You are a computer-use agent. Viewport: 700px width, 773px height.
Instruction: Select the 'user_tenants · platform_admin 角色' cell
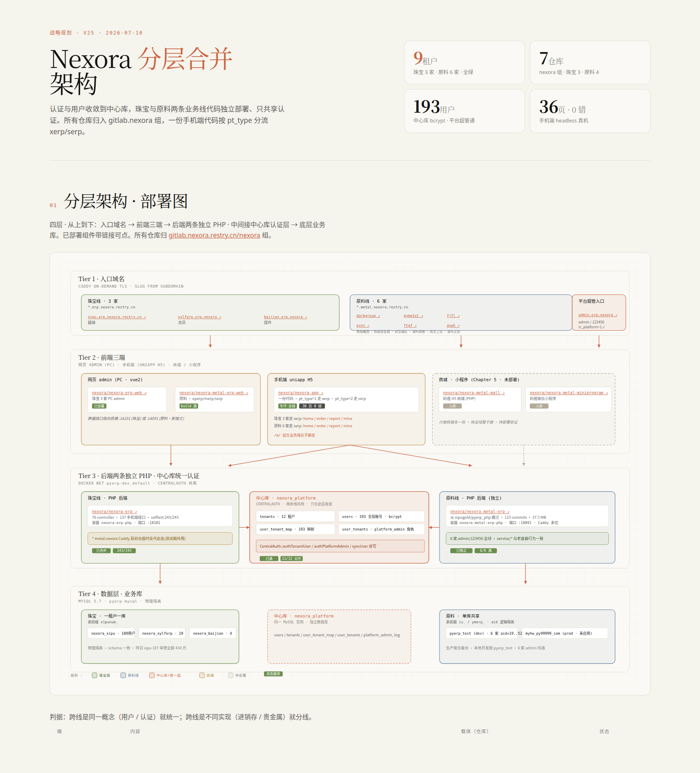point(381,529)
